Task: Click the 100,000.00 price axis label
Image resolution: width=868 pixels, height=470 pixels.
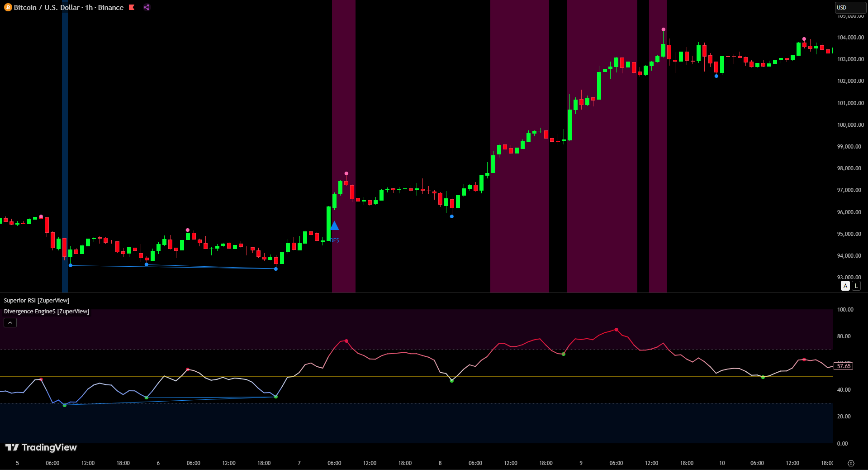Action: [x=850, y=125]
